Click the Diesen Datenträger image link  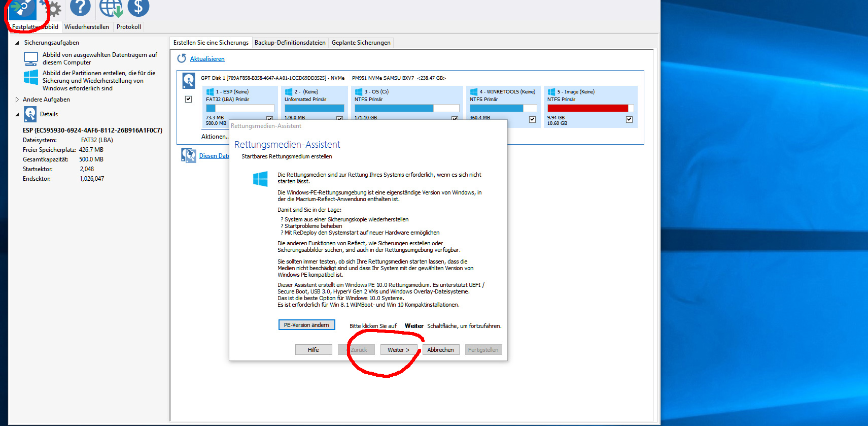pos(214,156)
